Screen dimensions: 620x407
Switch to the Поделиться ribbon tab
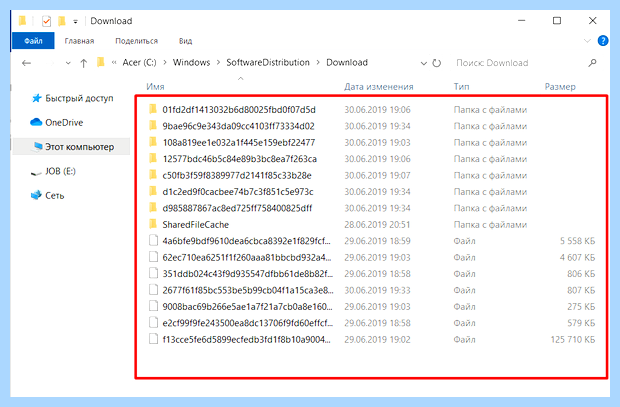click(136, 41)
